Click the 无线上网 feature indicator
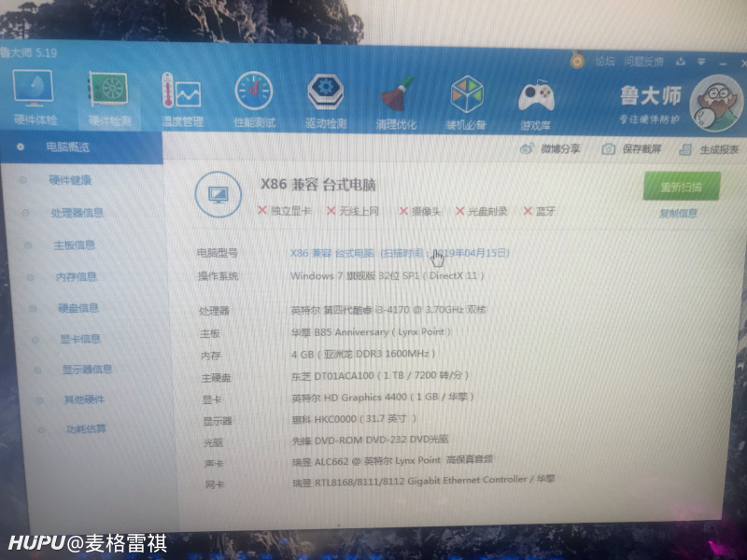The image size is (747, 560). click(353, 211)
